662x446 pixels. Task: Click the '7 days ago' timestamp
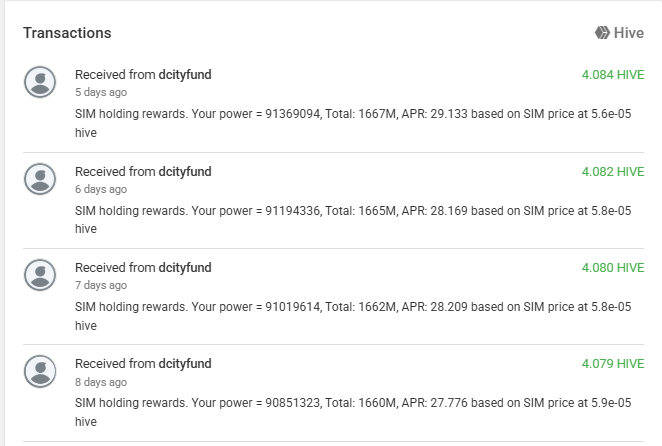(x=101, y=285)
